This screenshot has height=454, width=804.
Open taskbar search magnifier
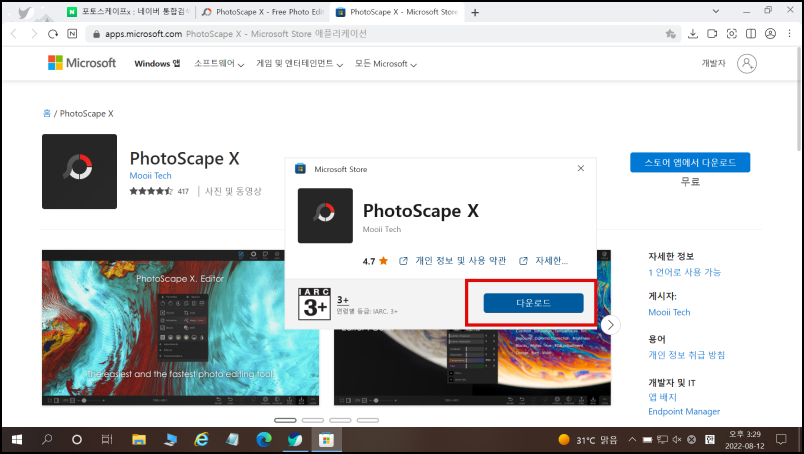pos(47,440)
